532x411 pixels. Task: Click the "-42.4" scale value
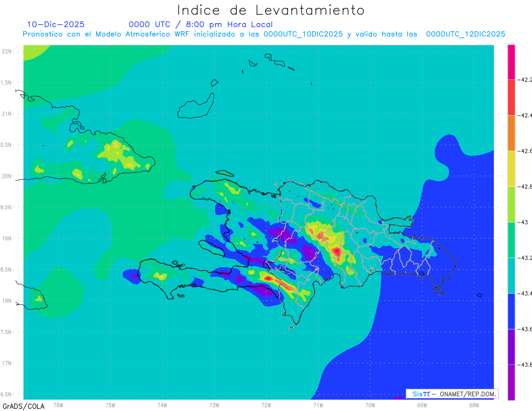click(x=524, y=115)
